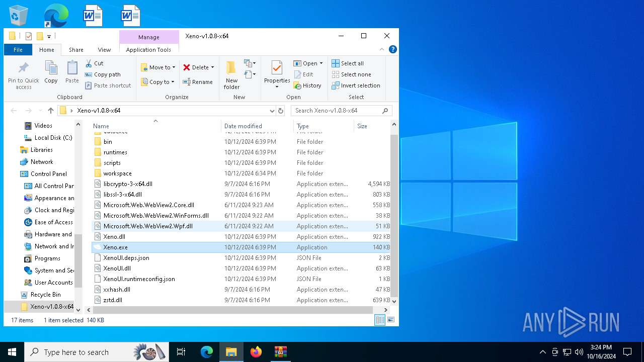Click Copy path in Clipboard group
Viewport: 644px width, 362px height.
103,74
